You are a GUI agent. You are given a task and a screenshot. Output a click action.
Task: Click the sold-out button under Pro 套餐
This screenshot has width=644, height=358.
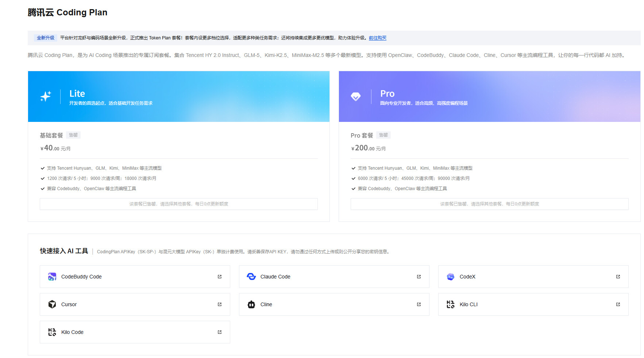[x=490, y=204]
